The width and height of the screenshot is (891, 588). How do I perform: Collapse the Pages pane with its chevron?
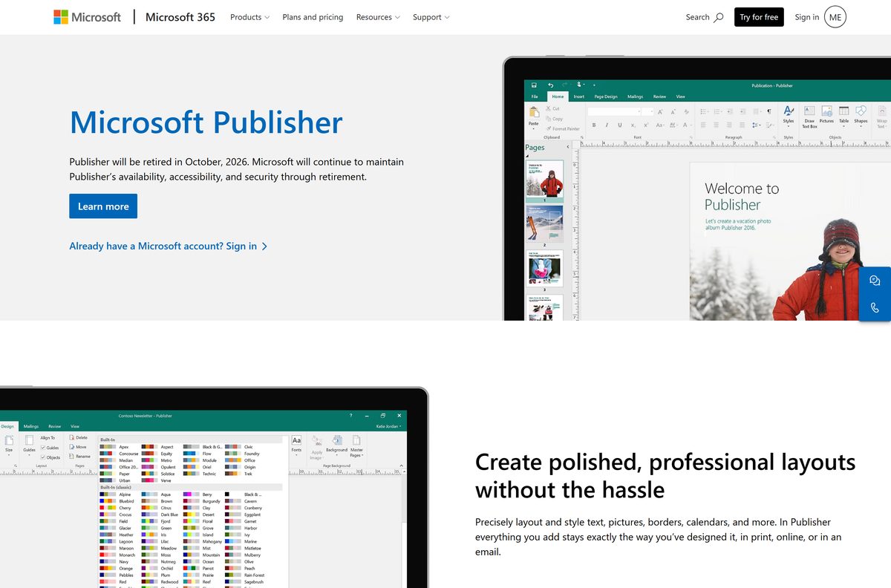(568, 147)
